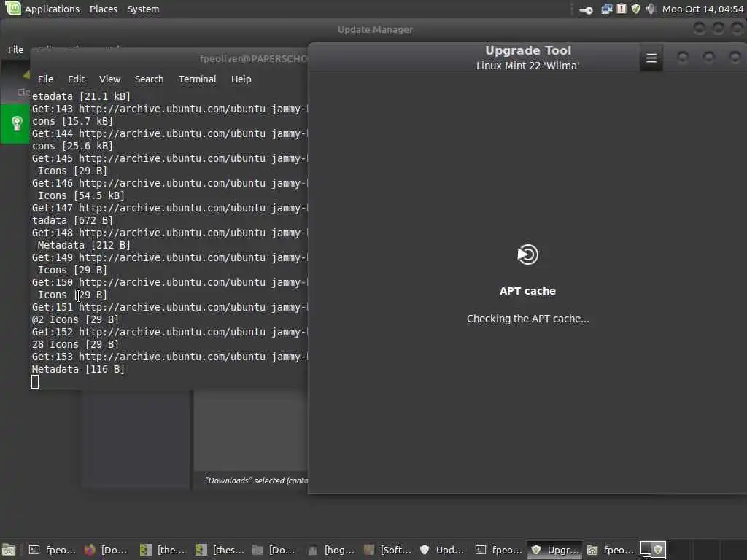Open the terminal File menu
Image resolution: width=747 pixels, height=560 pixels.
[x=46, y=79]
